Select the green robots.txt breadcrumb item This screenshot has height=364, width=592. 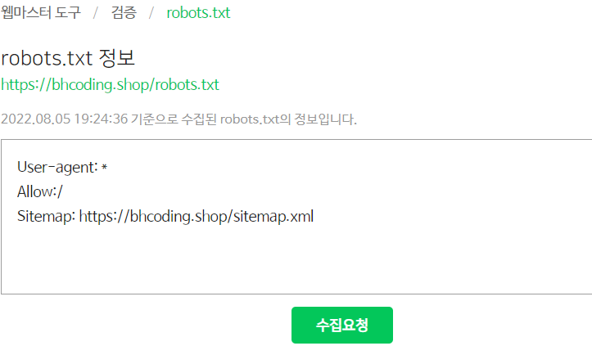click(198, 13)
